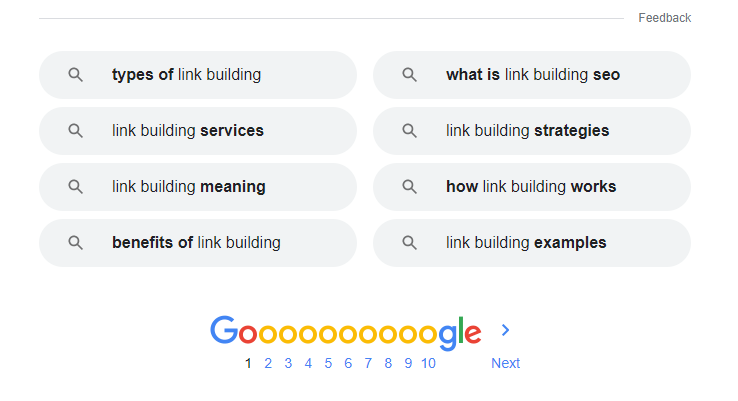
Task: Click magnifier icon next to 'benefits of link building'
Action: pos(75,243)
